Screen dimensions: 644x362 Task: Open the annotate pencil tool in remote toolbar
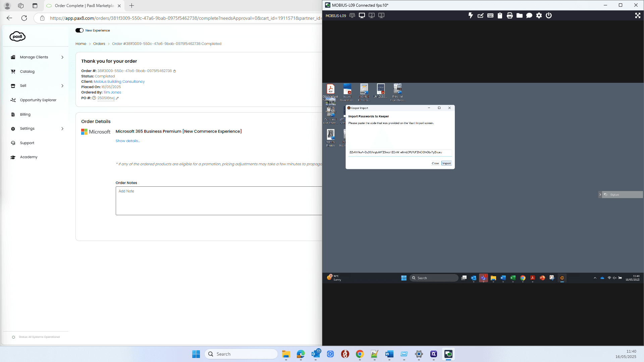tap(480, 15)
